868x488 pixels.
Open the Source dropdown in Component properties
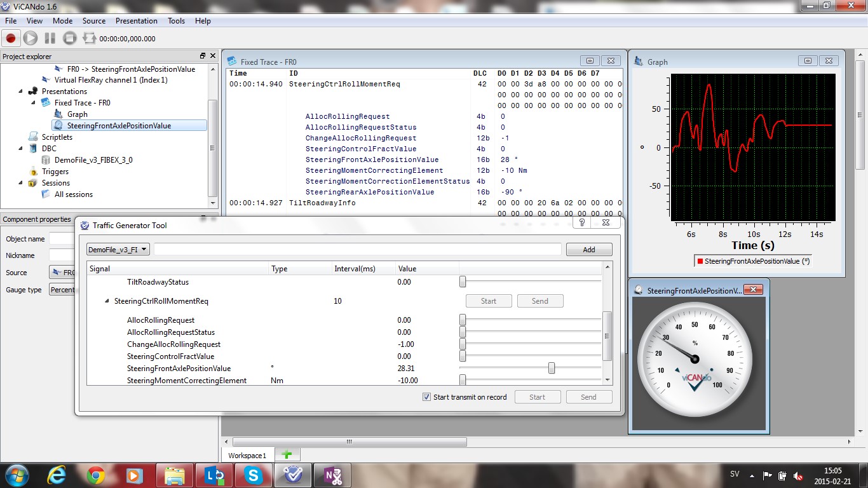click(x=62, y=273)
